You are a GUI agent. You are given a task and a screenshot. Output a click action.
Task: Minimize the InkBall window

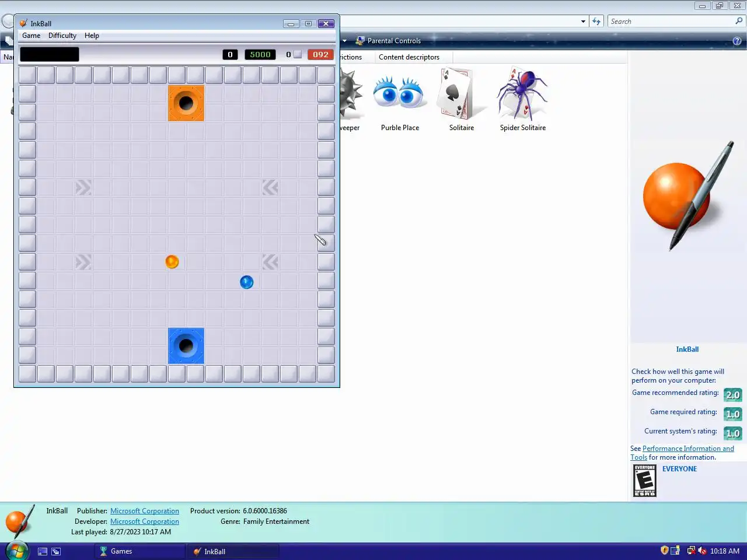[291, 24]
